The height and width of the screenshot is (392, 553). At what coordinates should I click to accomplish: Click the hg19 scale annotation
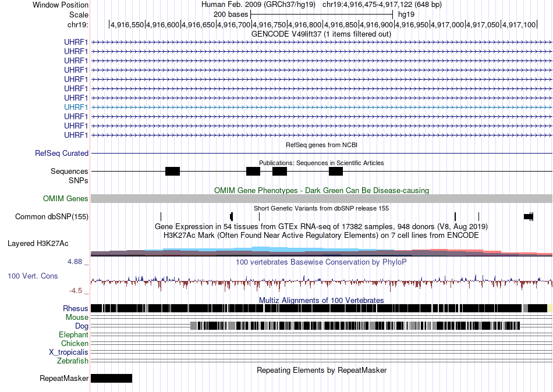406,15
